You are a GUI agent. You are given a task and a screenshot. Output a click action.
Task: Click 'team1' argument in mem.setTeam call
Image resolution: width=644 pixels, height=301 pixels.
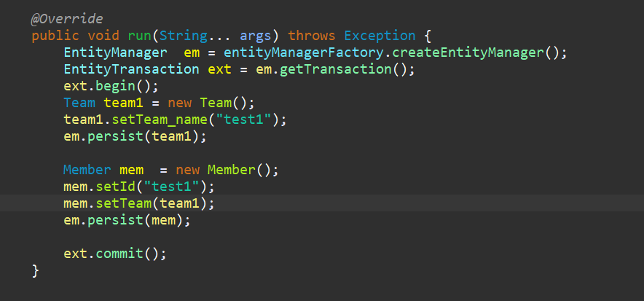pyautogui.click(x=179, y=203)
